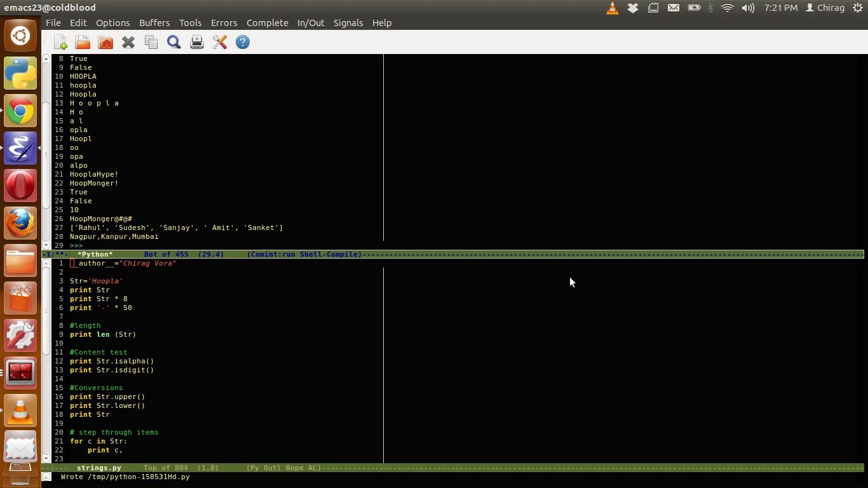Open System Settings from the dock
Viewport: 868px width, 488px height.
tap(20, 336)
